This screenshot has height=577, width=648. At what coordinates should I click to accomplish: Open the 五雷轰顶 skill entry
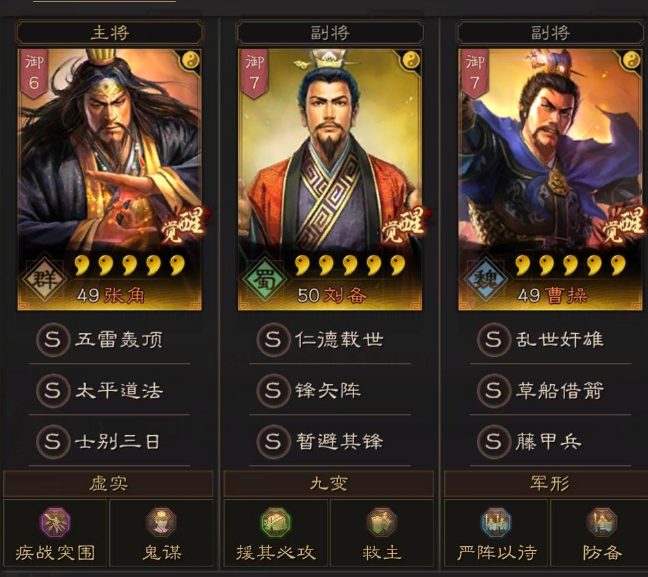110,340
